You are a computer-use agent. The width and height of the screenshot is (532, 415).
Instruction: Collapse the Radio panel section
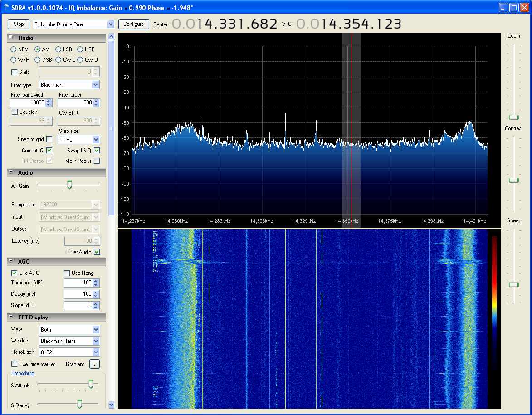[x=10, y=38]
